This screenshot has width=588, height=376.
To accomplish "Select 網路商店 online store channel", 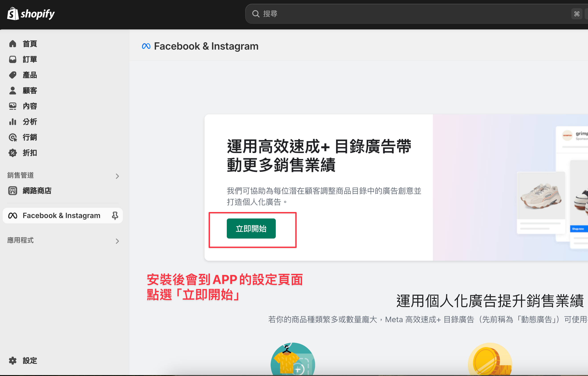I will 37,190.
